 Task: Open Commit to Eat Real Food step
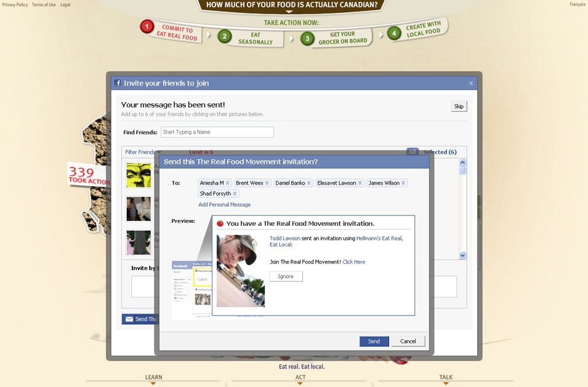[177, 32]
